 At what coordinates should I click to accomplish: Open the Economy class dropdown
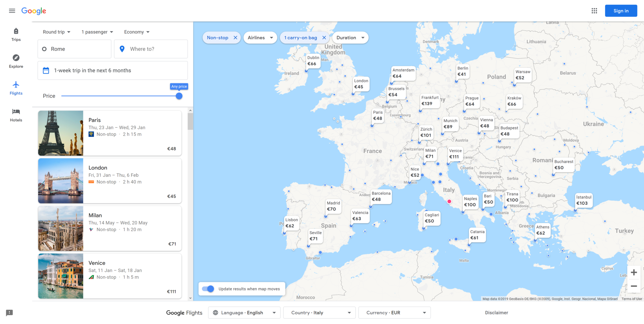(x=137, y=32)
